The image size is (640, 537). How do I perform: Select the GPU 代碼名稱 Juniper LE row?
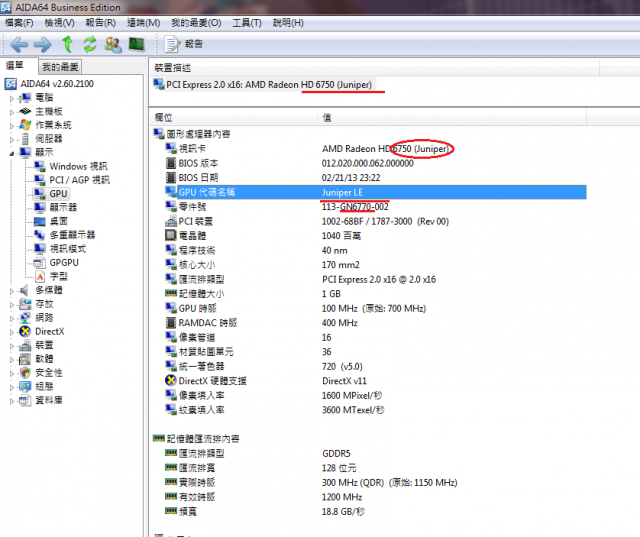click(375, 192)
